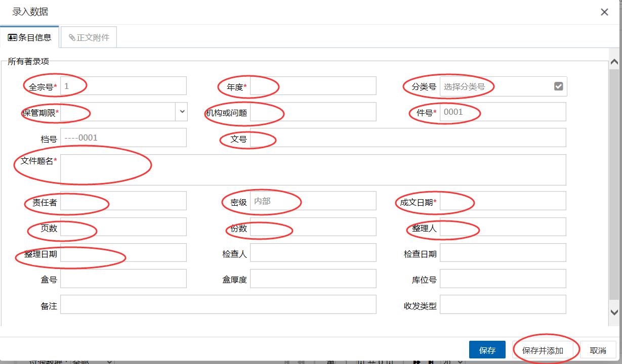Close the 录入数据 dialog with X

coord(604,12)
